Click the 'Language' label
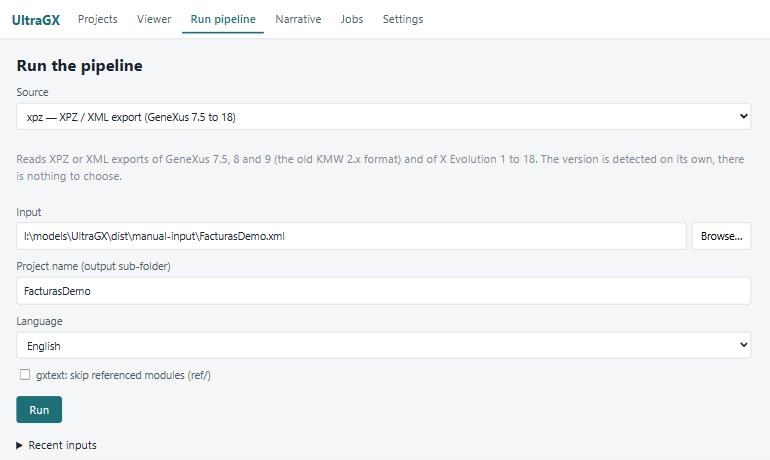This screenshot has height=460, width=770. pos(39,321)
